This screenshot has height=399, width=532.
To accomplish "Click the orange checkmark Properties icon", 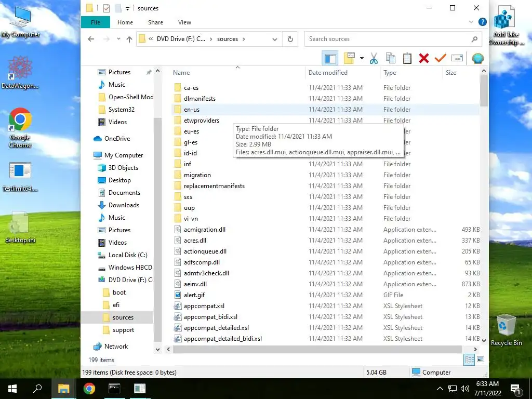I will pyautogui.click(x=441, y=58).
